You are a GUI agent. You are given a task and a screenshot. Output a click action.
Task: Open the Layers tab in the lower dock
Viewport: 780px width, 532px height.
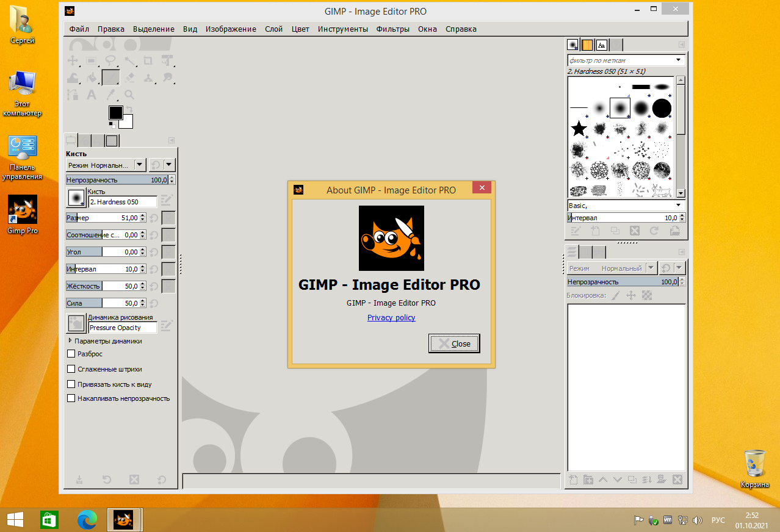pyautogui.click(x=572, y=251)
